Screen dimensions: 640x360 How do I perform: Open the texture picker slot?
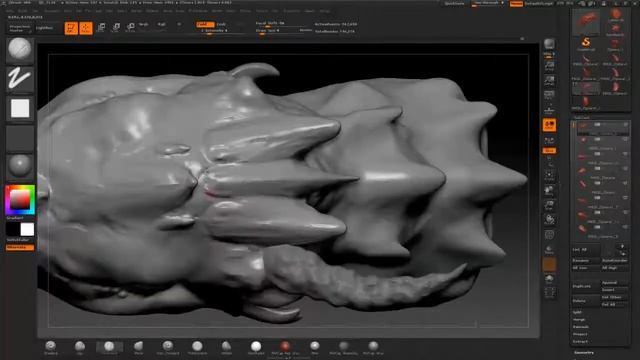point(20,138)
